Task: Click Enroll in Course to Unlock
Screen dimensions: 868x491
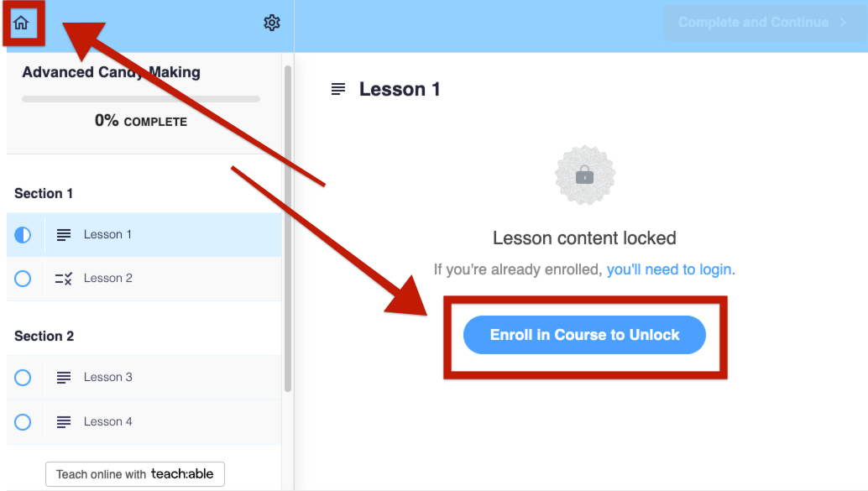Action: coord(584,335)
